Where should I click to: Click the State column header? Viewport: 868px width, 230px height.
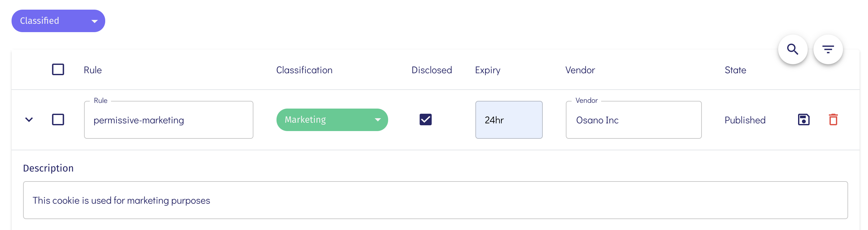tap(735, 70)
